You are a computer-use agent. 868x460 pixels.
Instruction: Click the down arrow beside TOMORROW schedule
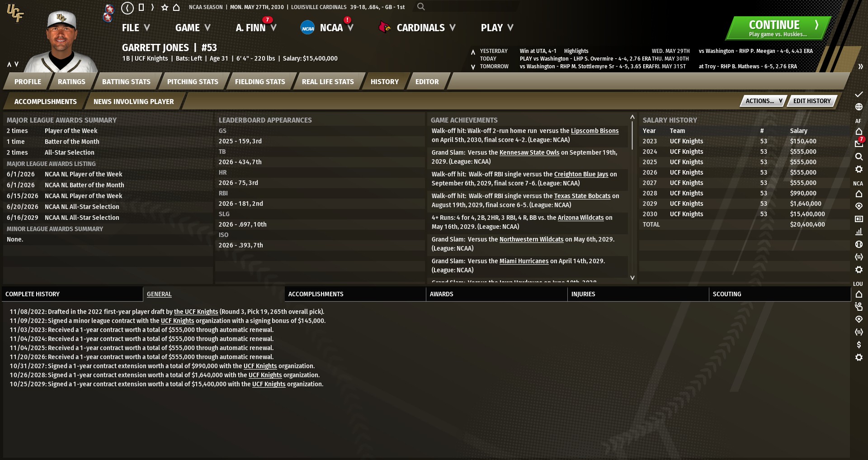coord(473,67)
